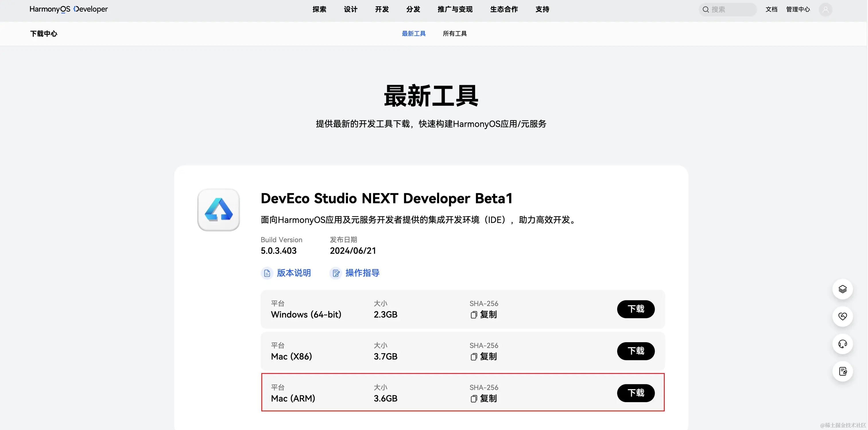Open the 开发 navigation menu
Image resolution: width=868 pixels, height=430 pixels.
(x=382, y=9)
